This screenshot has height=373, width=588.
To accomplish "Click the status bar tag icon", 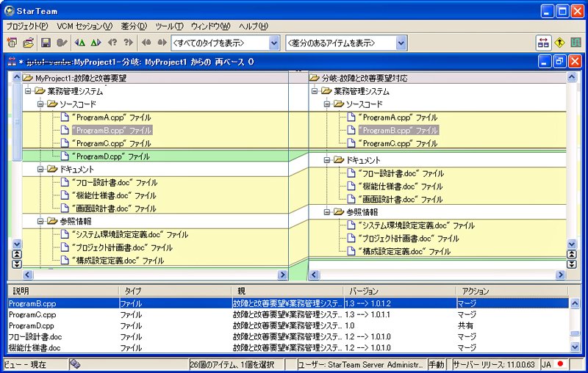I will click(75, 364).
